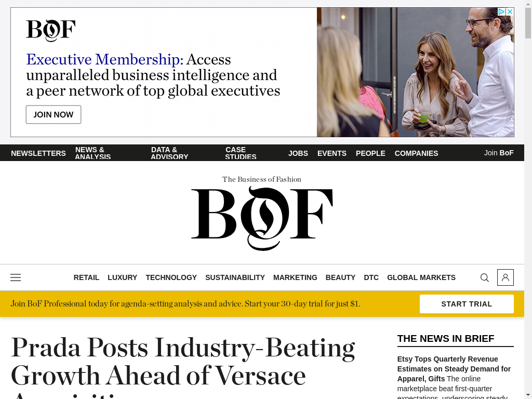Select the Luxury category tab
This screenshot has height=399, width=532.
pyautogui.click(x=123, y=277)
